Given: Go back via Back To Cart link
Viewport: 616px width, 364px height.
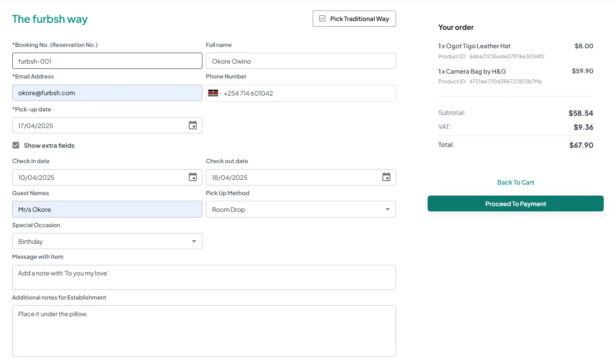Looking at the screenshot, I should [515, 182].
